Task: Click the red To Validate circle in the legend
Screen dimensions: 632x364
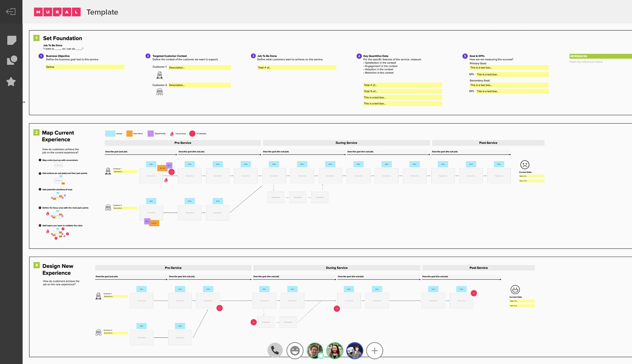Action: click(192, 133)
